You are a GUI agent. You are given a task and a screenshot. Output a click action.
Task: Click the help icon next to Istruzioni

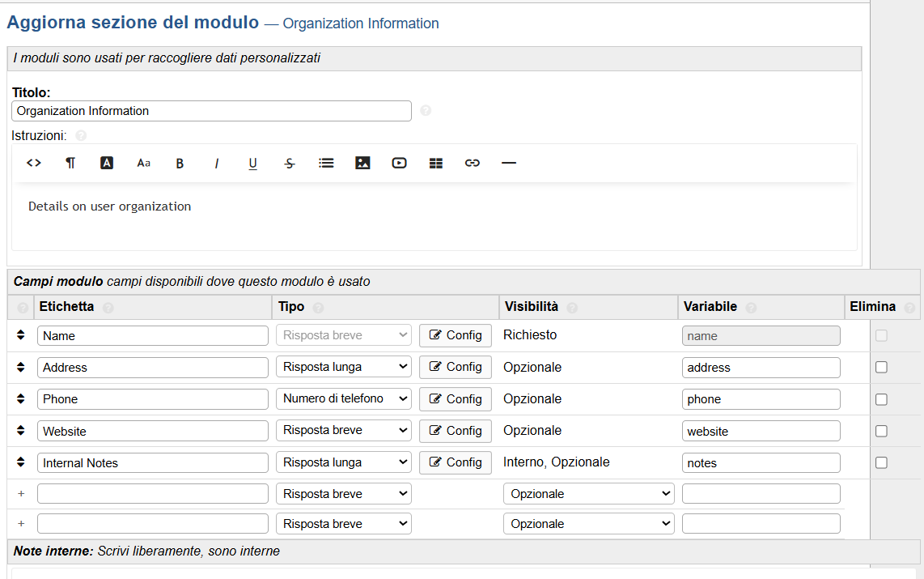(81, 136)
